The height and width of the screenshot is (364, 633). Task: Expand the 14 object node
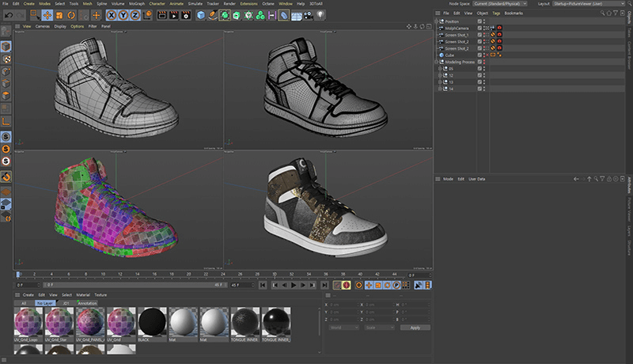pos(440,89)
